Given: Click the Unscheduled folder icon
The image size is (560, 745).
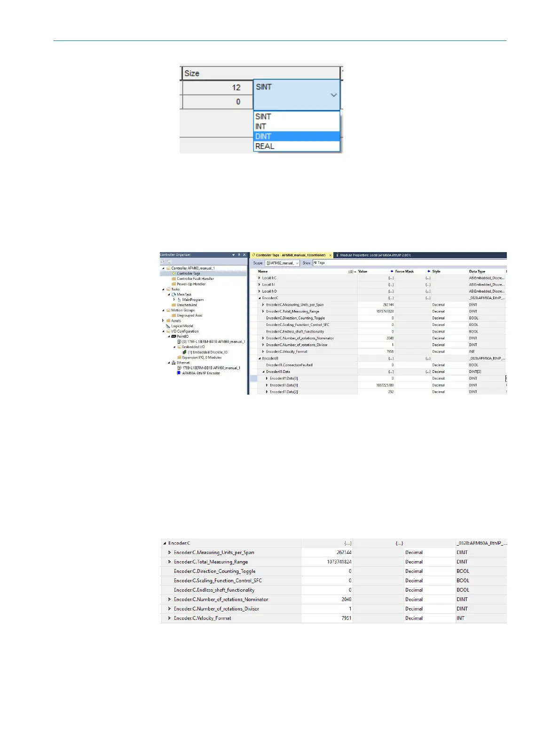Looking at the screenshot, I should click(174, 305).
